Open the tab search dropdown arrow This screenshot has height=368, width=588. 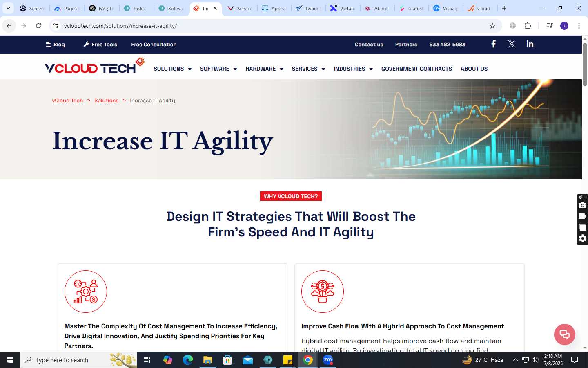(x=8, y=8)
